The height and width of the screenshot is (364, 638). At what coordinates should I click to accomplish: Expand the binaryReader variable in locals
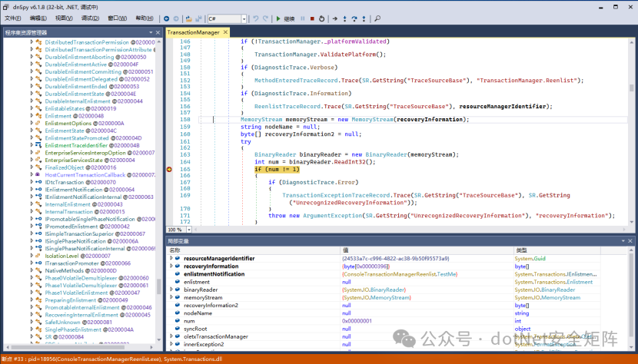tap(171, 290)
